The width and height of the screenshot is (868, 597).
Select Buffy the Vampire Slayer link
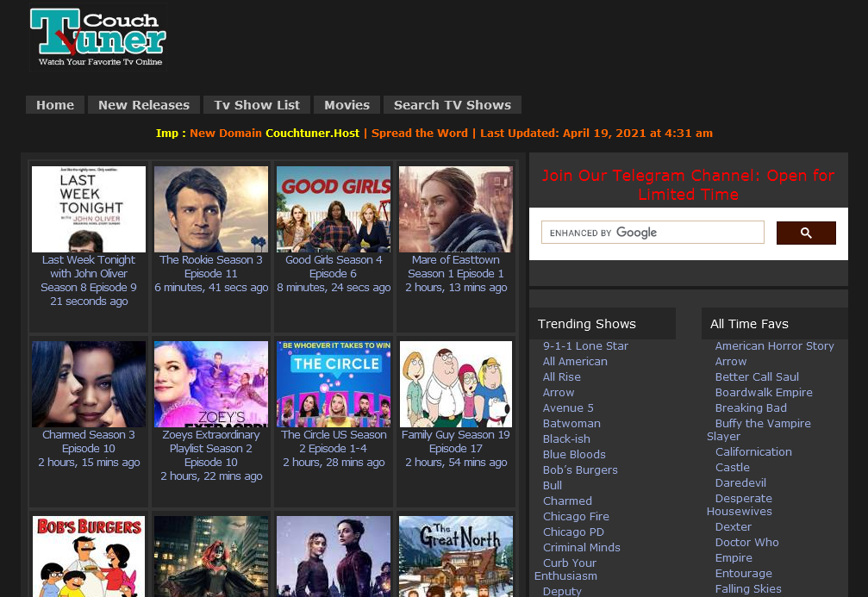[759, 430]
